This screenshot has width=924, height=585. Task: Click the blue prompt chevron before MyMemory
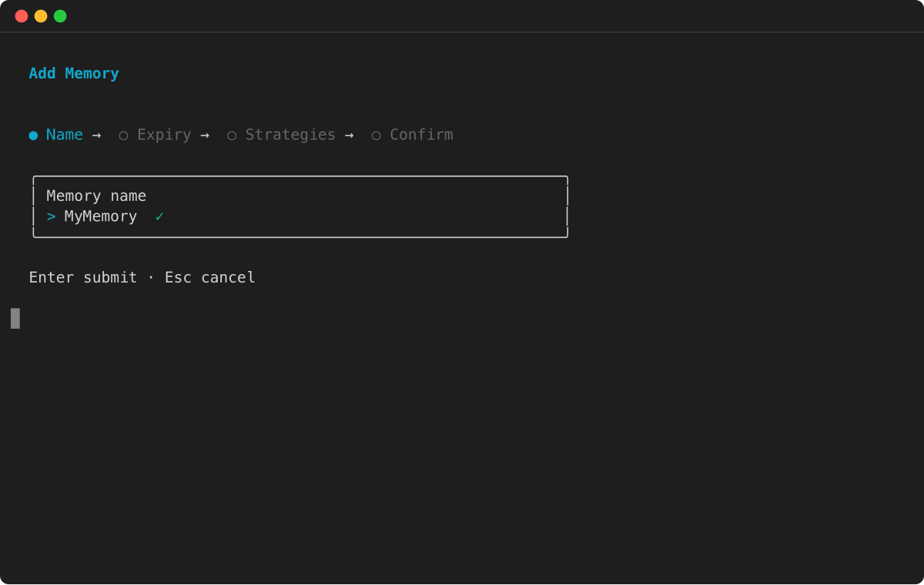pos(50,216)
